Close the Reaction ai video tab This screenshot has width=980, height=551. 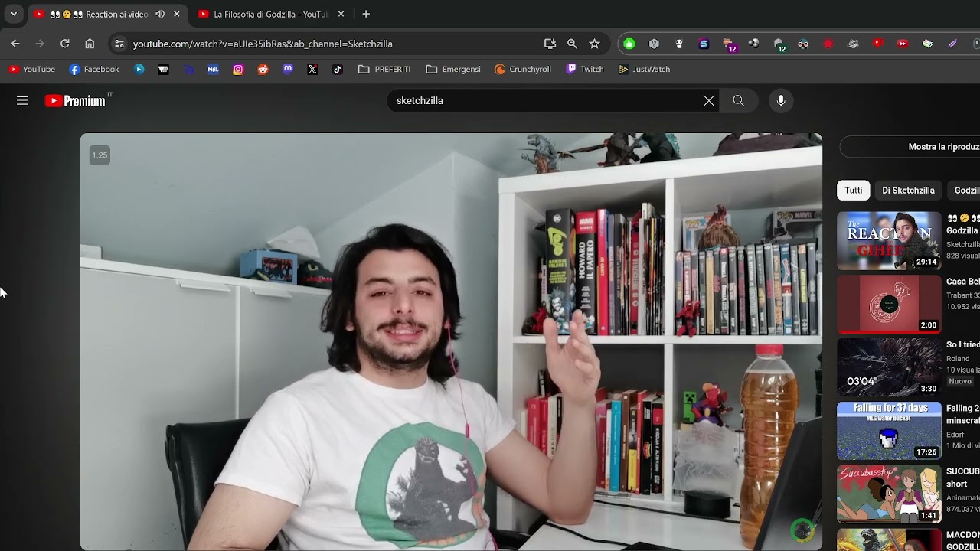tap(177, 14)
